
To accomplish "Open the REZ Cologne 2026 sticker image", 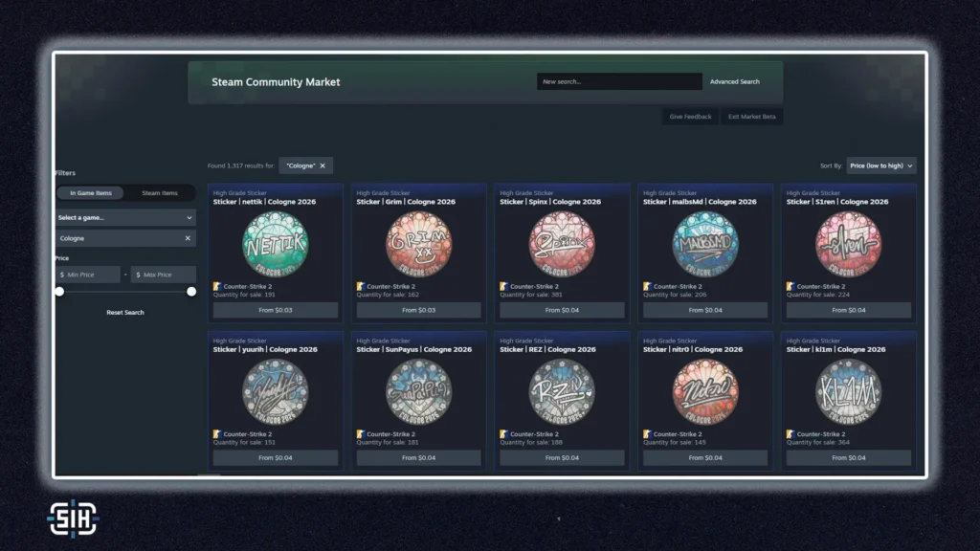I will pyautogui.click(x=562, y=391).
